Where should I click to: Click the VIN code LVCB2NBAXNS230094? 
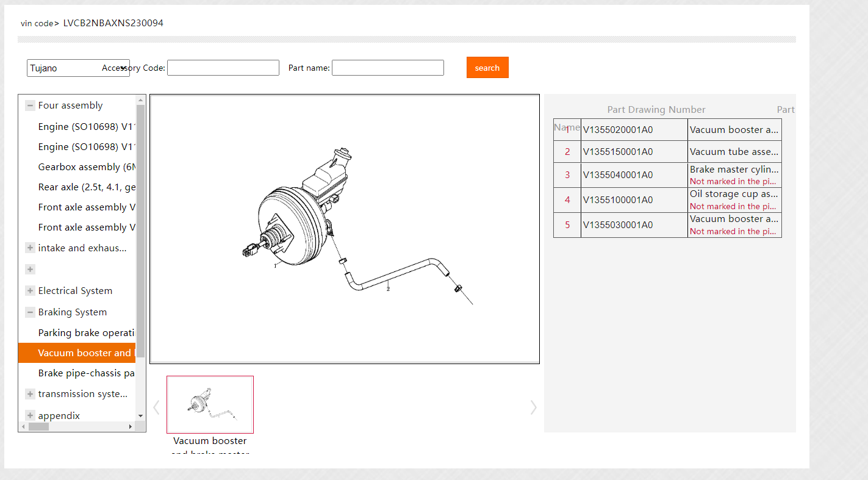pos(113,23)
